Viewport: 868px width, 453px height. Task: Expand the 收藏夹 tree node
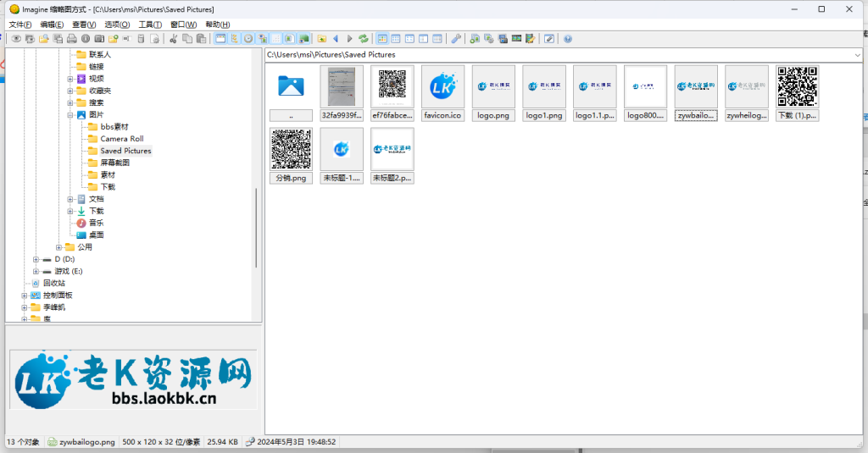click(x=70, y=91)
